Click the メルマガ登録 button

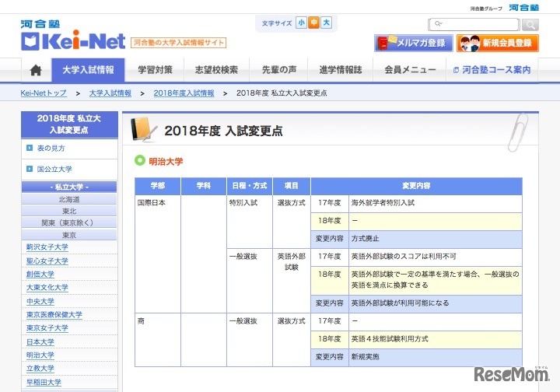point(414,44)
